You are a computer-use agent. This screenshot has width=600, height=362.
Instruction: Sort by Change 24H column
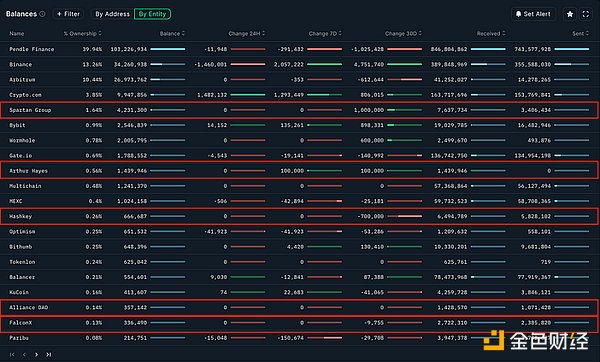point(246,34)
